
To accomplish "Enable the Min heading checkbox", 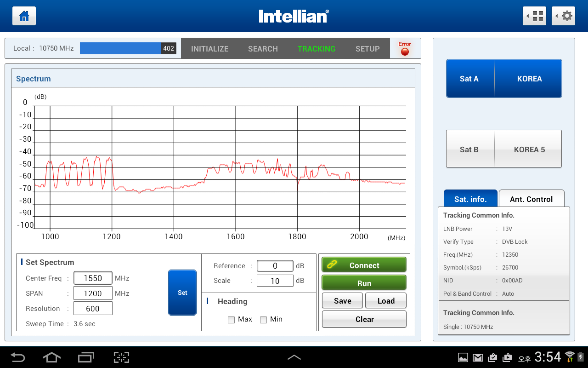I will pos(263,320).
